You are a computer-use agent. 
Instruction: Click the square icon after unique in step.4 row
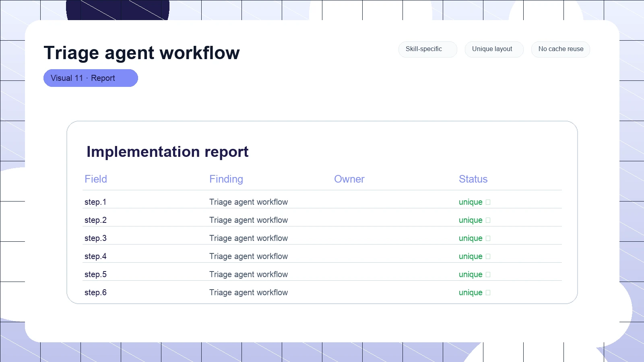pos(488,257)
